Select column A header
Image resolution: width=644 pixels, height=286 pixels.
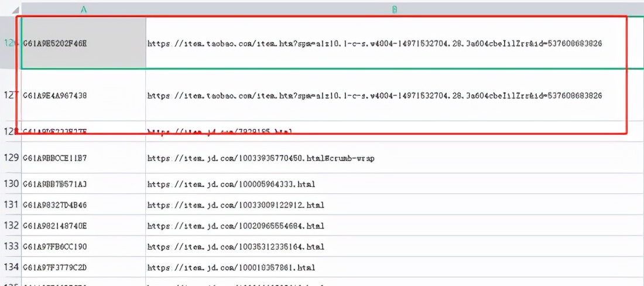83,11
